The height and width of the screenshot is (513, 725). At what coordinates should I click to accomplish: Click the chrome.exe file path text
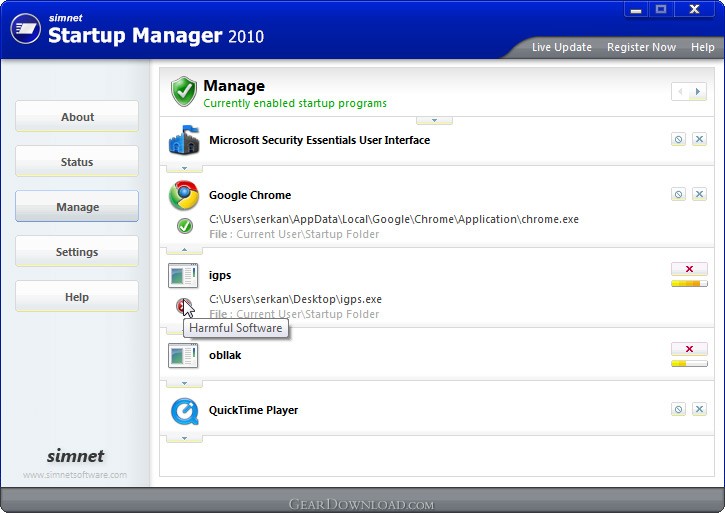point(394,219)
